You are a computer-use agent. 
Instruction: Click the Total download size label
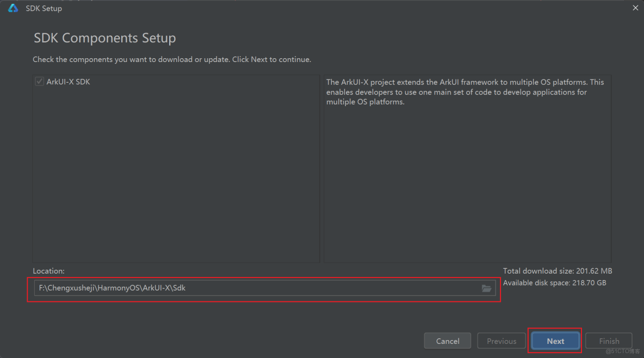pyautogui.click(x=558, y=271)
